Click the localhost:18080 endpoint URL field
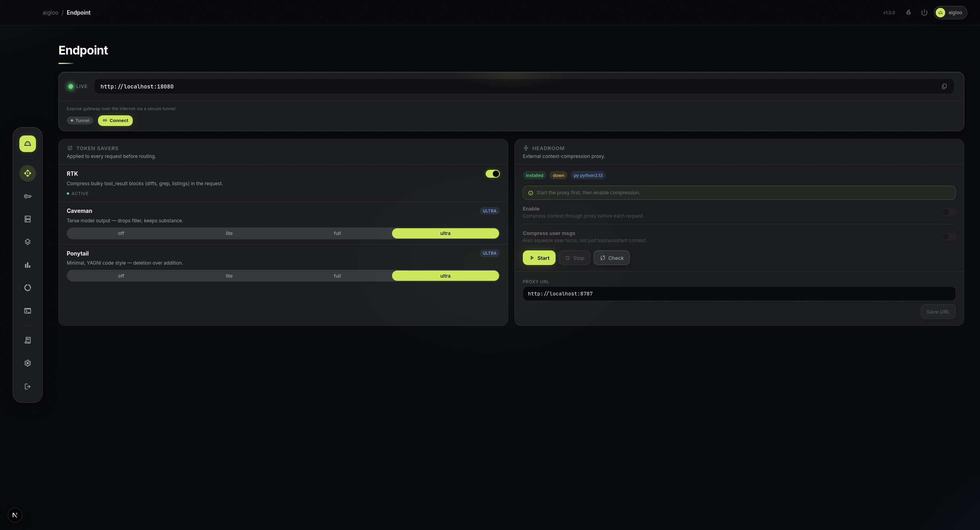980x530 pixels. point(524,86)
